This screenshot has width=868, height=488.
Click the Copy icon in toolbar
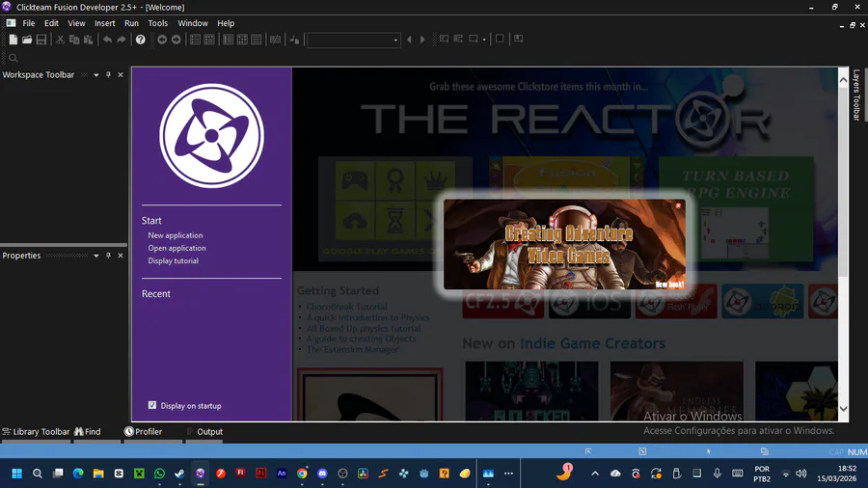click(x=73, y=40)
